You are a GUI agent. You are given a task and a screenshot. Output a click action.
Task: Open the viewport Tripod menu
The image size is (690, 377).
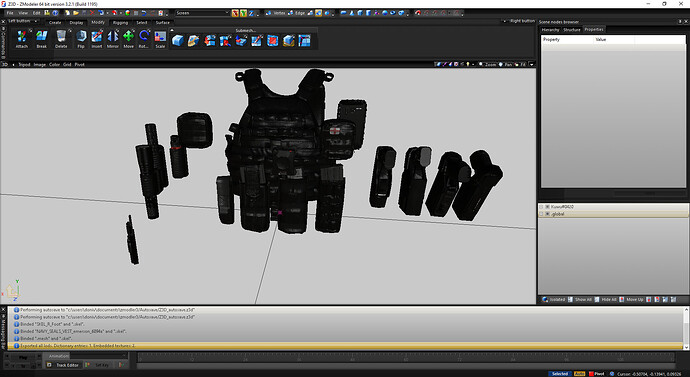tap(24, 64)
